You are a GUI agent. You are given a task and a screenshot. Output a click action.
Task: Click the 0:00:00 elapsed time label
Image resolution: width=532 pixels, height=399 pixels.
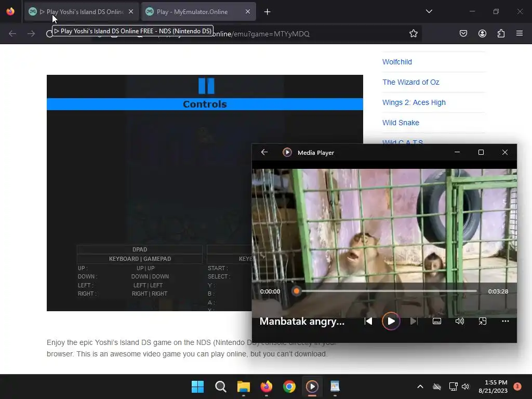point(270,291)
